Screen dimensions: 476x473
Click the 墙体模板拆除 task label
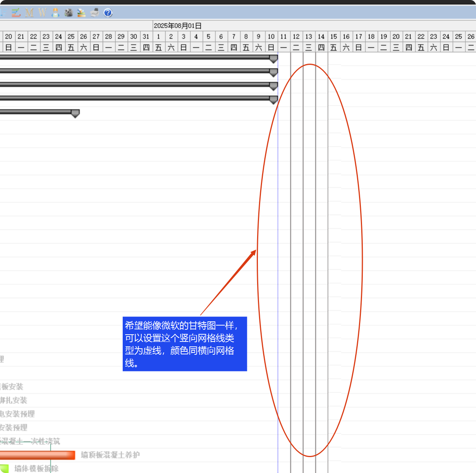click(36, 468)
